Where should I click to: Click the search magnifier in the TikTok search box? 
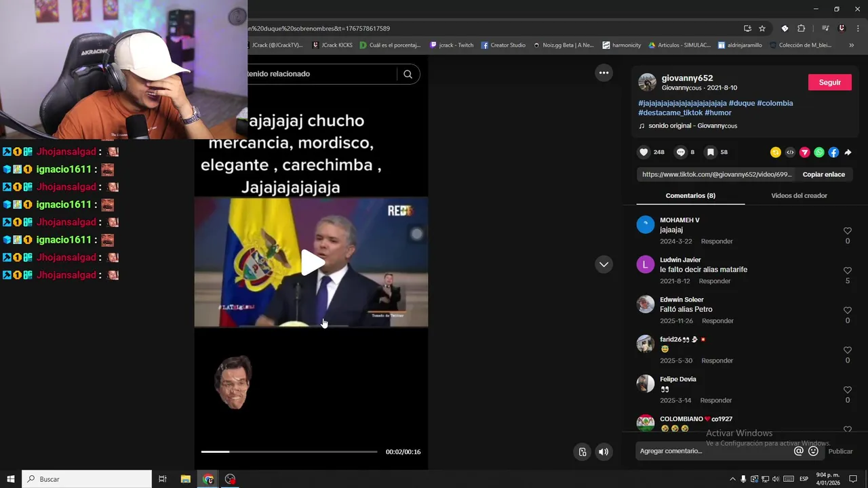tap(408, 74)
